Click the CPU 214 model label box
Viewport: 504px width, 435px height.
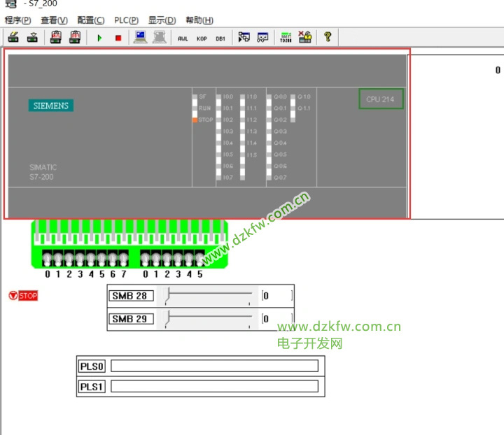point(380,99)
